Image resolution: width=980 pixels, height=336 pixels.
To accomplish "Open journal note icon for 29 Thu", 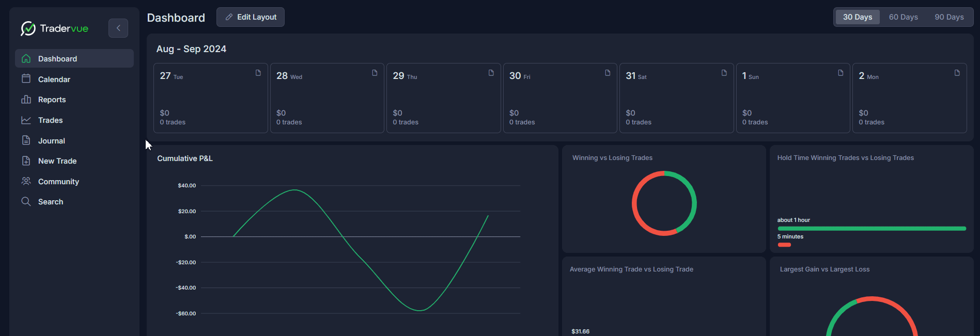I will pyautogui.click(x=491, y=73).
